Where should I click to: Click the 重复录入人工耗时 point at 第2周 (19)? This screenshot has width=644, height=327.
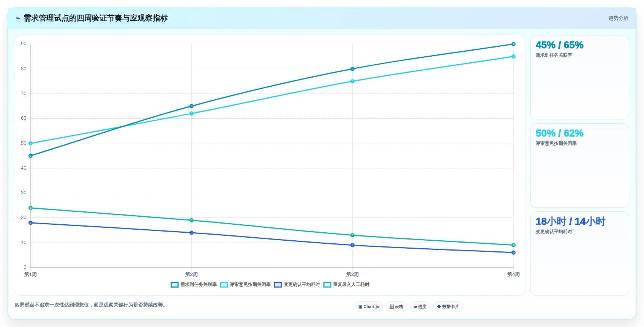[x=191, y=221]
